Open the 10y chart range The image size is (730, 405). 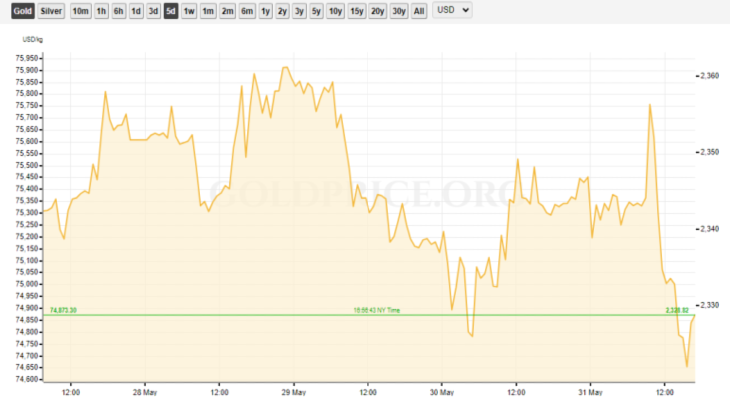coord(335,11)
